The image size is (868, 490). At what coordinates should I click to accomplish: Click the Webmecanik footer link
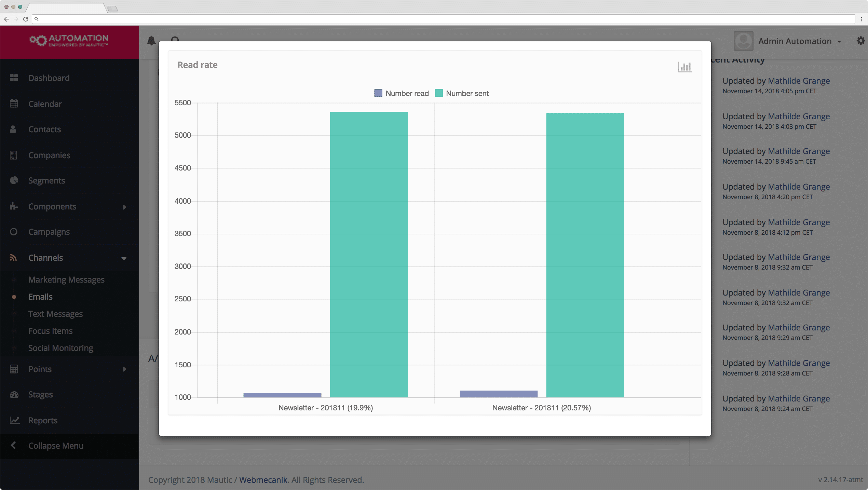pyautogui.click(x=263, y=480)
